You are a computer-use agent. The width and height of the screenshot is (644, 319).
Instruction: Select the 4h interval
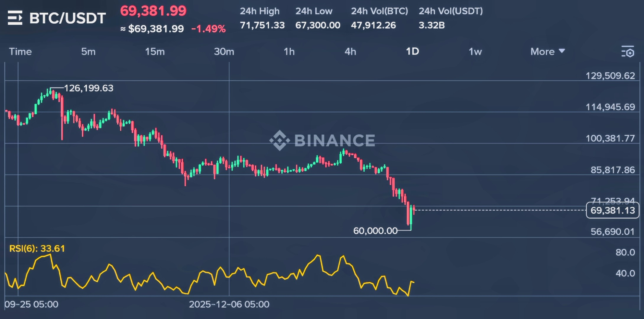tap(350, 52)
